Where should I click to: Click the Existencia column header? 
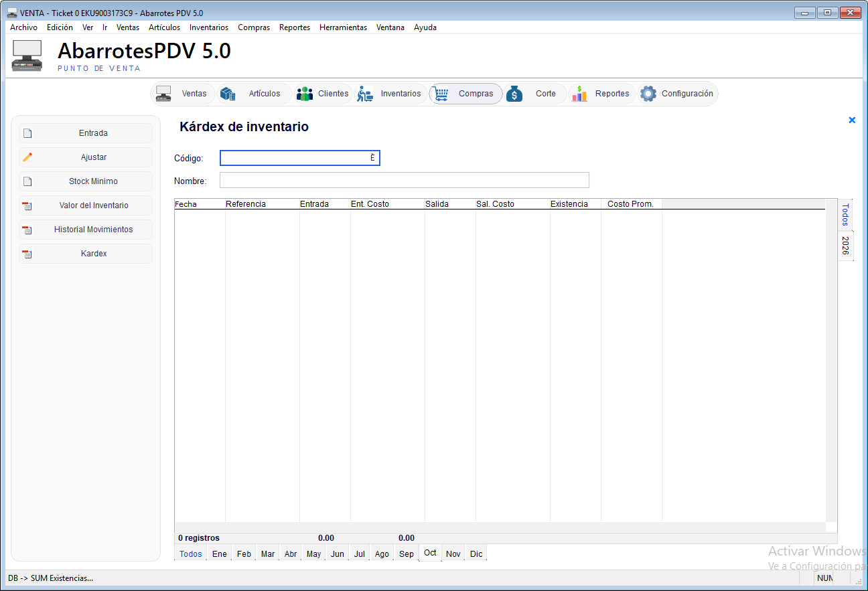575,204
